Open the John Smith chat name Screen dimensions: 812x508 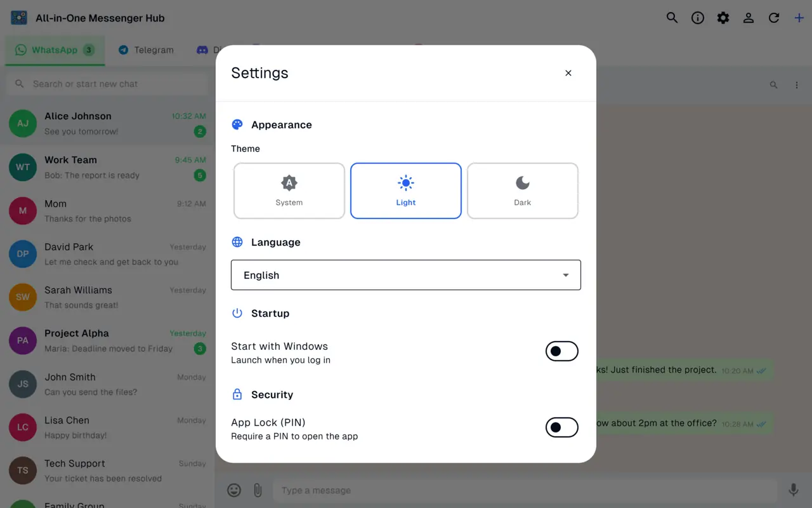click(x=70, y=377)
